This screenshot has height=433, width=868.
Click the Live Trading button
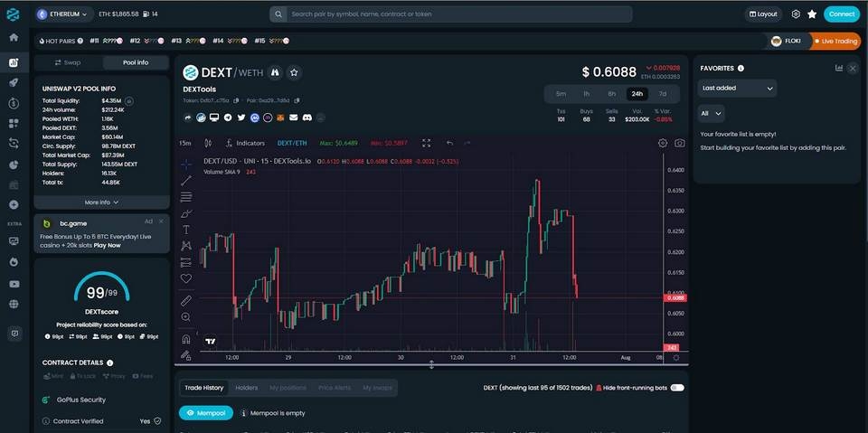(x=835, y=41)
